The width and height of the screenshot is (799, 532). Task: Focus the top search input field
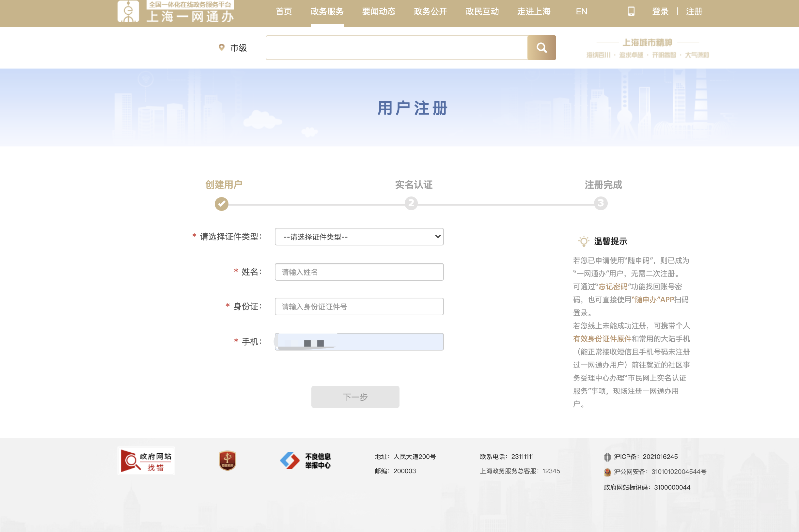click(x=397, y=48)
